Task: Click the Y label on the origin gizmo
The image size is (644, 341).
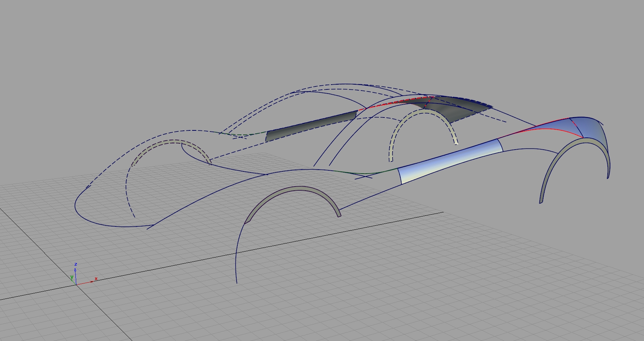Action: pyautogui.click(x=72, y=276)
